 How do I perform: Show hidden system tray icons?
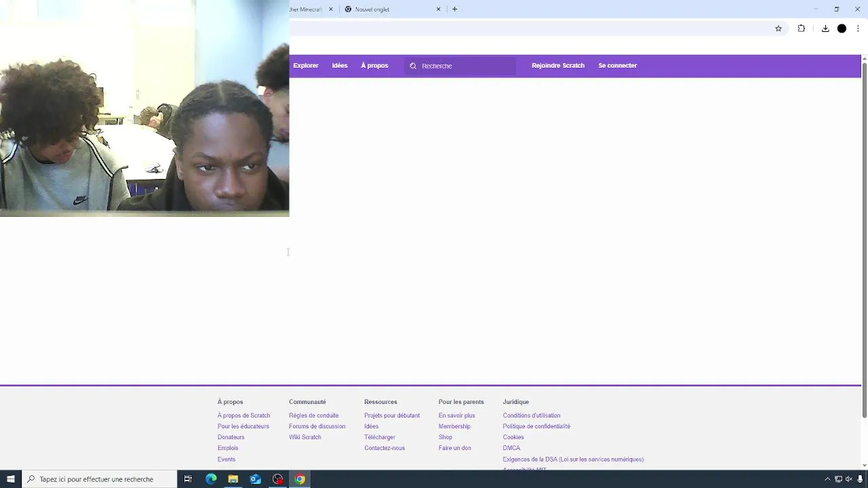point(827,479)
